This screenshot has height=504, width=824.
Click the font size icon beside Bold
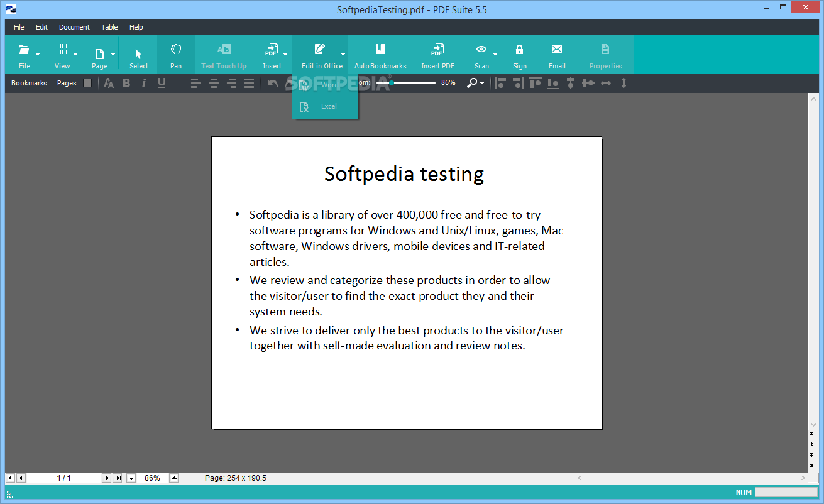point(109,83)
